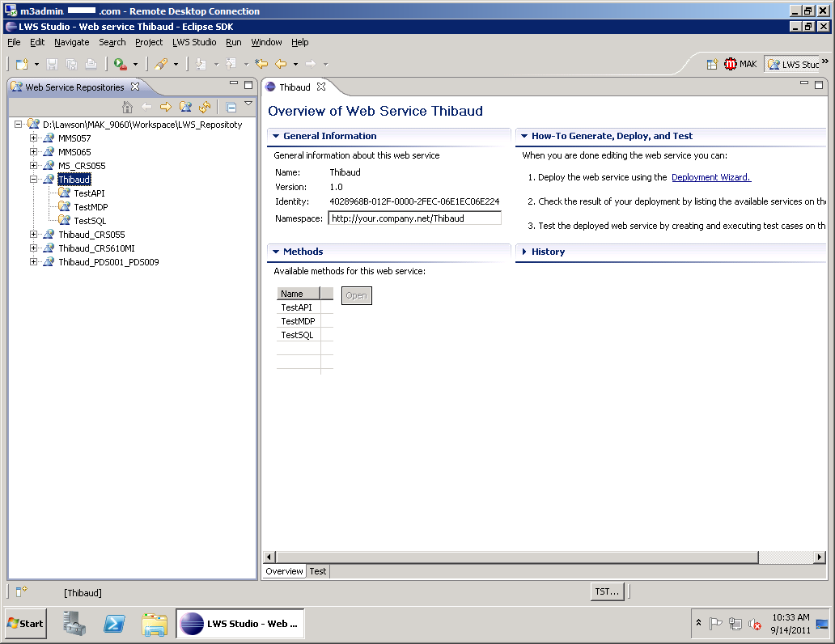Open the Deployment Wizard link
This screenshot has height=644, width=835.
click(710, 177)
